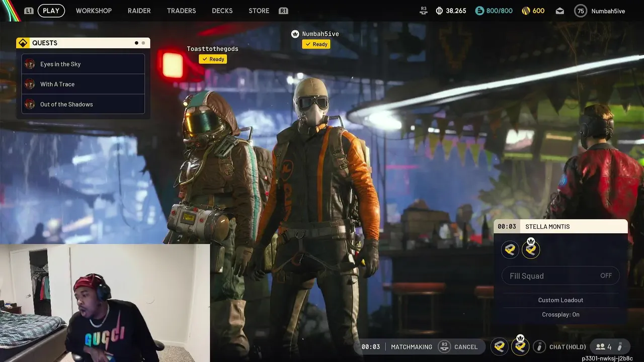Image resolution: width=644 pixels, height=362 pixels.
Task: Click the crown icon next to lobby name Numbah5ive
Action: pos(295,34)
